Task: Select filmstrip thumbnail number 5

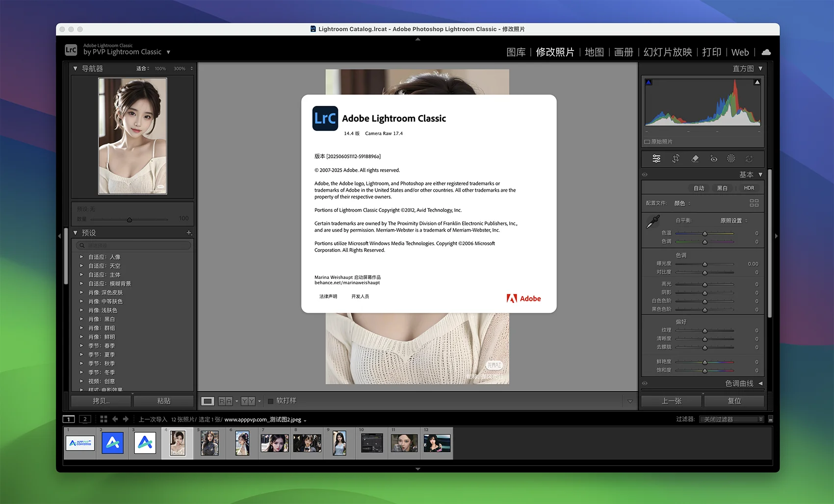Action: [209, 443]
